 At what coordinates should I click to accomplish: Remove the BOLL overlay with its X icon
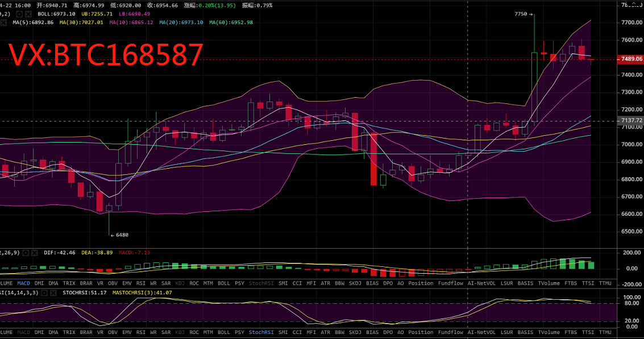(x=28, y=13)
